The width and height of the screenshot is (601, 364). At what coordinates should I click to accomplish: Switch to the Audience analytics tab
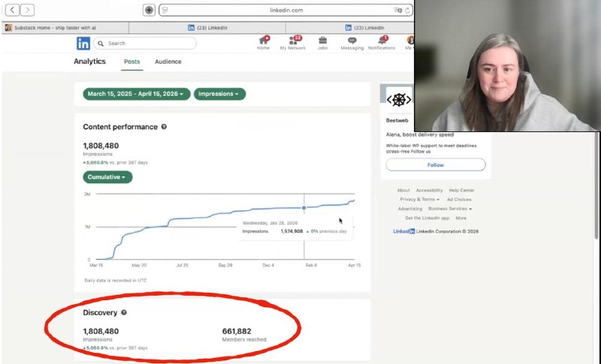[168, 62]
